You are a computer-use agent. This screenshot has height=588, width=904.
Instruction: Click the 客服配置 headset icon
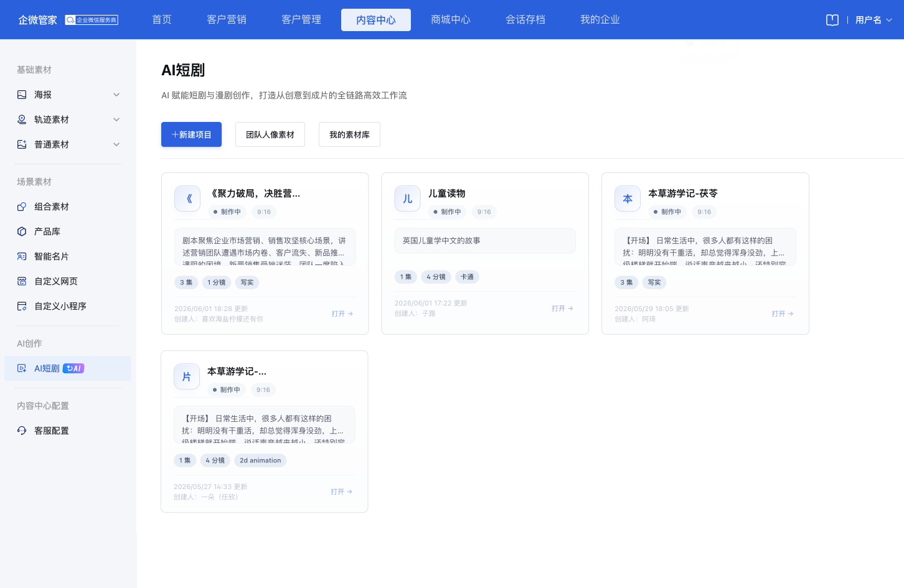click(x=22, y=431)
